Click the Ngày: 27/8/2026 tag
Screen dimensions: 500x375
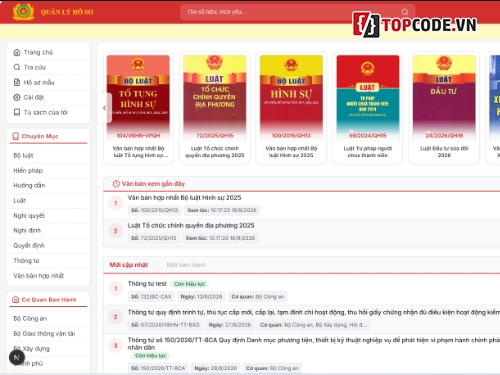(230, 325)
